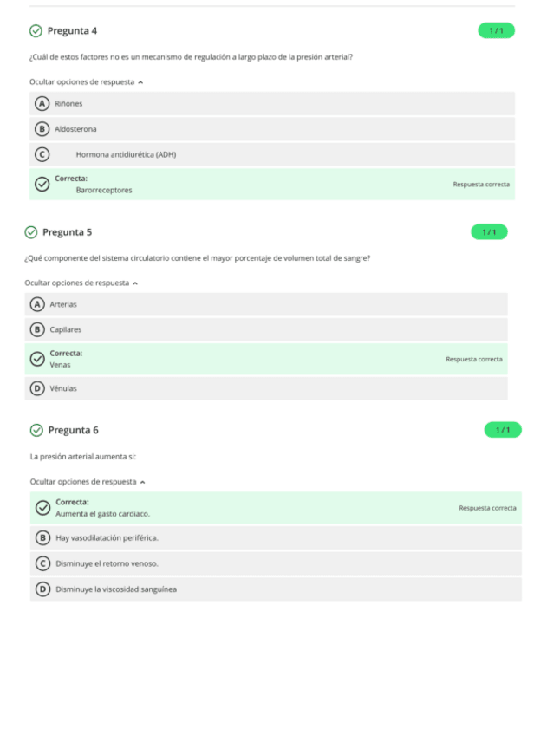Collapse Ocultar opciones de respuesta for Pregunta 6
This screenshot has width=560, height=735.
88,482
